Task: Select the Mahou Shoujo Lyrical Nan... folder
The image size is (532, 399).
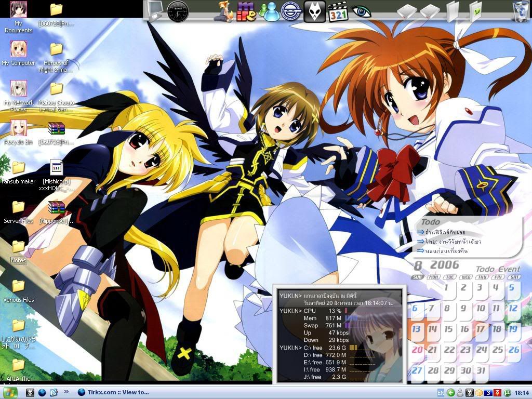Action: (56, 97)
